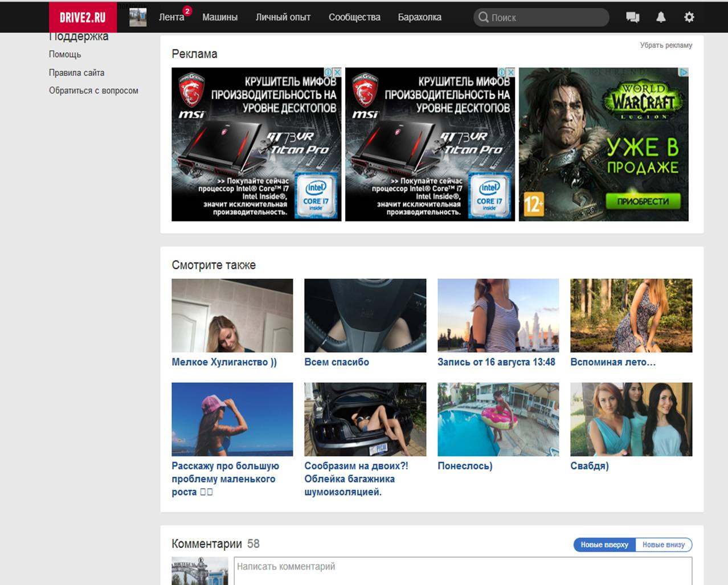
Task: Open Расскажу про большую проблему post link
Action: click(x=226, y=479)
